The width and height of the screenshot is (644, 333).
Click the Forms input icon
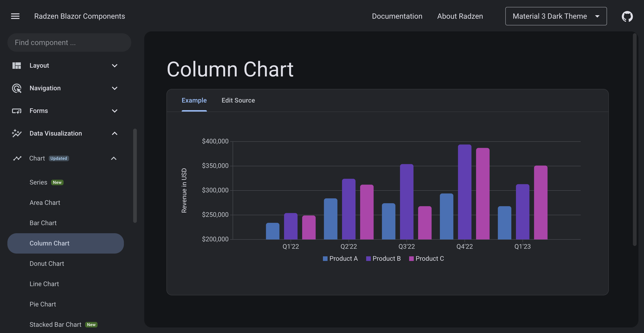tap(16, 111)
